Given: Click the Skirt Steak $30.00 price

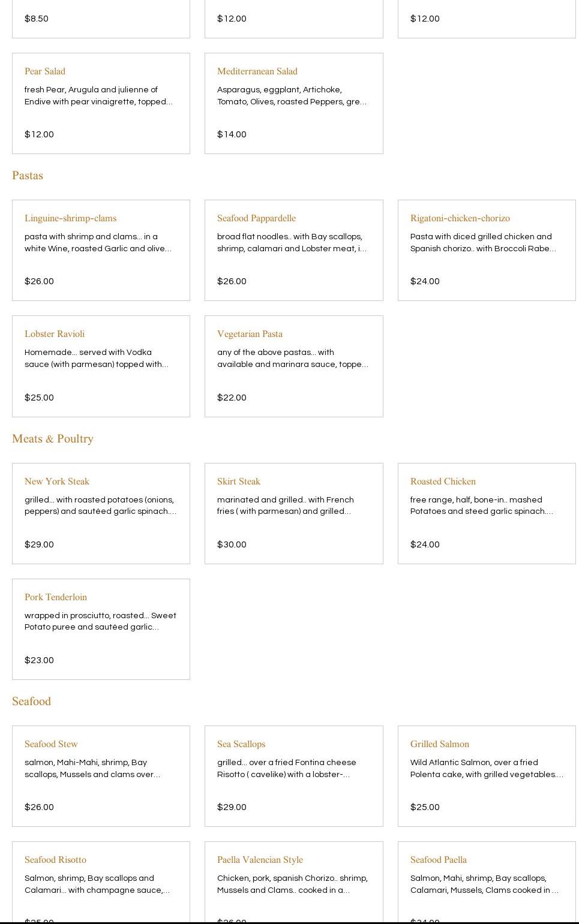Looking at the screenshot, I should click(x=232, y=544).
